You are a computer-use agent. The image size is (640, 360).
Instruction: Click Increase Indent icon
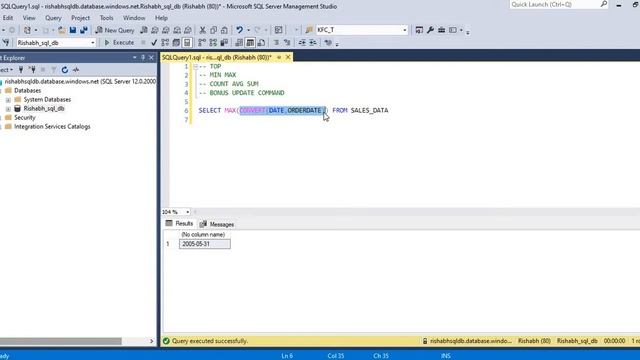point(313,42)
